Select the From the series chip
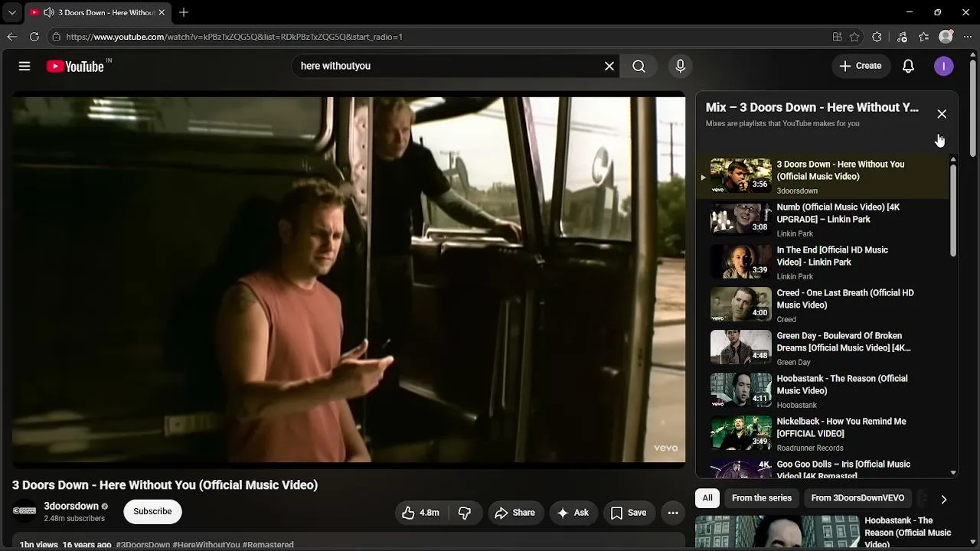 (x=762, y=498)
